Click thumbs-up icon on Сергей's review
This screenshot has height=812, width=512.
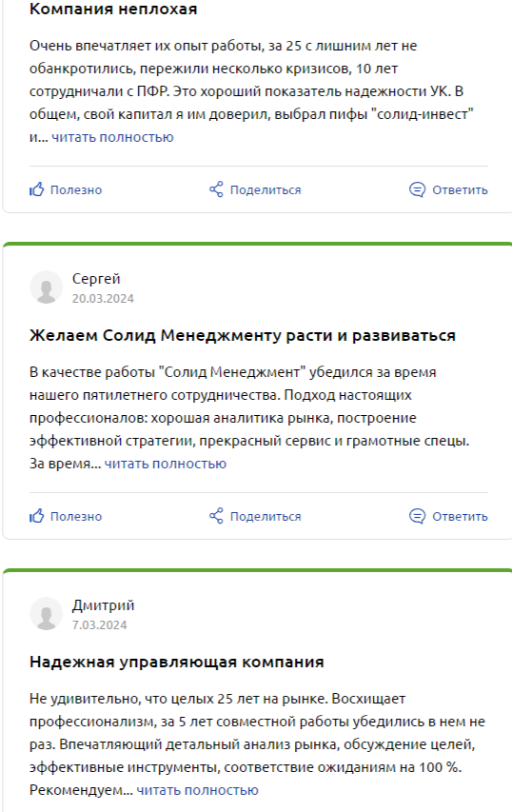point(37,516)
